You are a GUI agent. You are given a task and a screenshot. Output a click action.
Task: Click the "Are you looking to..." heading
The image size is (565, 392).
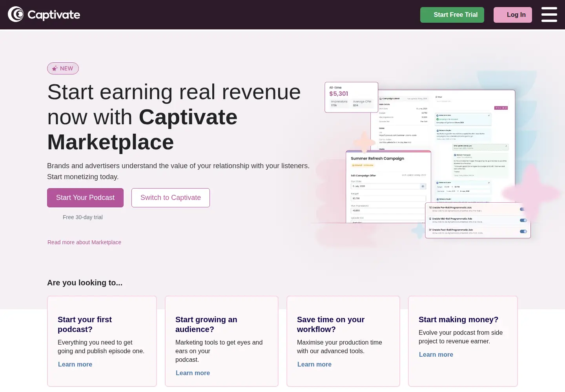point(85,283)
